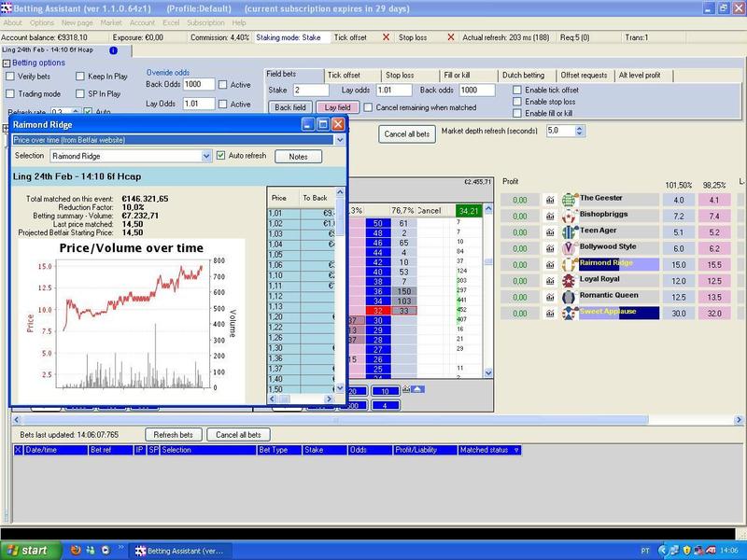Adjust Market depth refresh seconds stepper
This screenshot has width=747, height=560.
pyautogui.click(x=579, y=131)
